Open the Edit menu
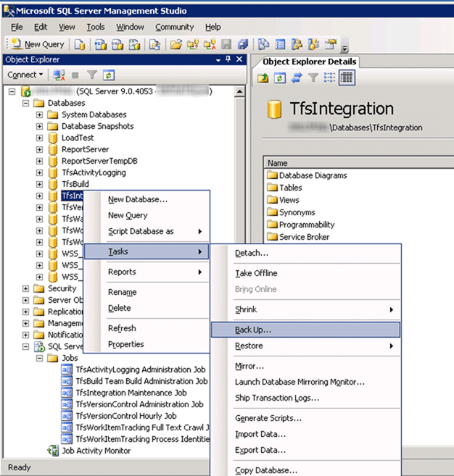 [41, 27]
